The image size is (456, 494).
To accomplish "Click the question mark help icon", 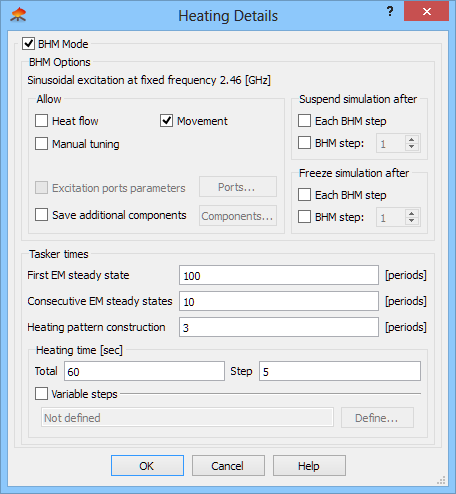I will (390, 12).
